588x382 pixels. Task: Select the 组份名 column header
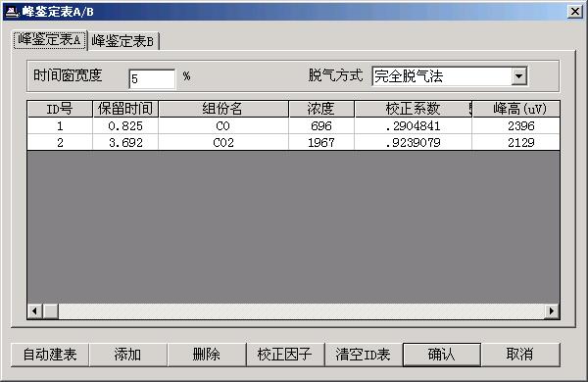[x=223, y=109]
